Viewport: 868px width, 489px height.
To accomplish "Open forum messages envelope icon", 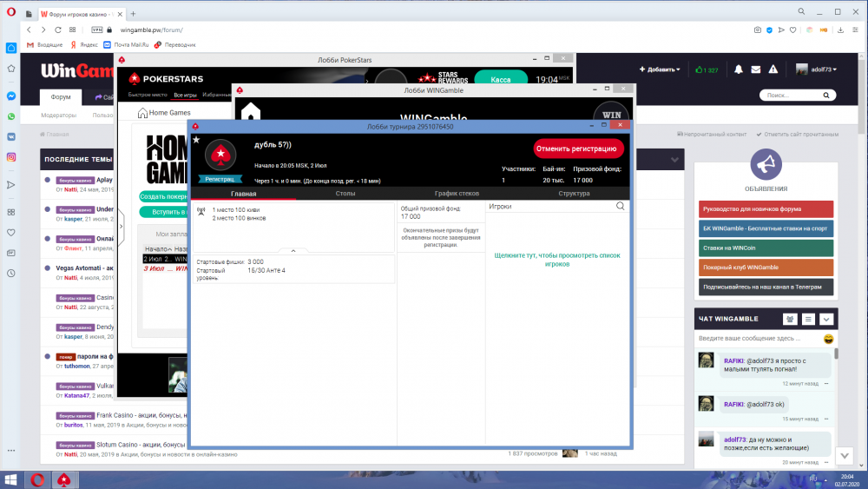I will coord(756,69).
